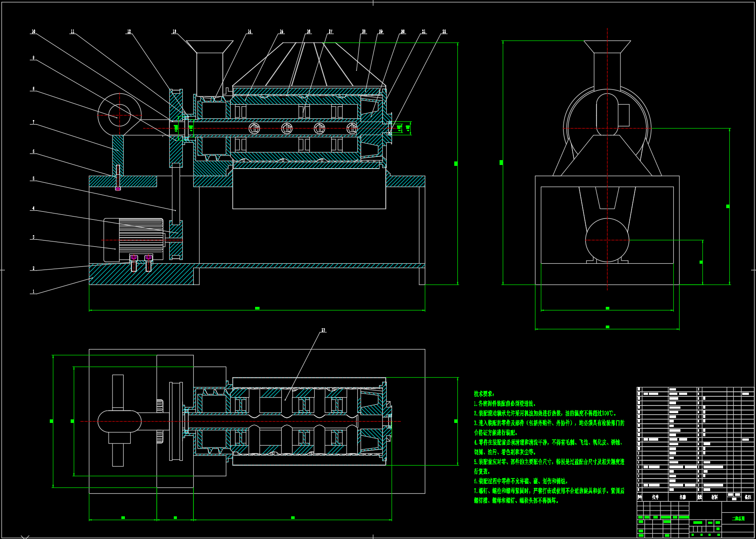Select the overall width dimension under side view

coord(607,329)
